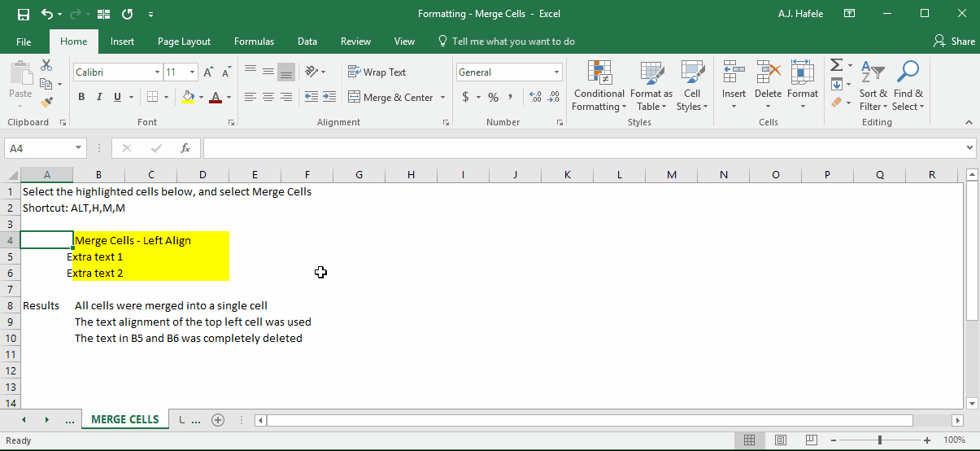Switch to the Review tab

(x=355, y=42)
